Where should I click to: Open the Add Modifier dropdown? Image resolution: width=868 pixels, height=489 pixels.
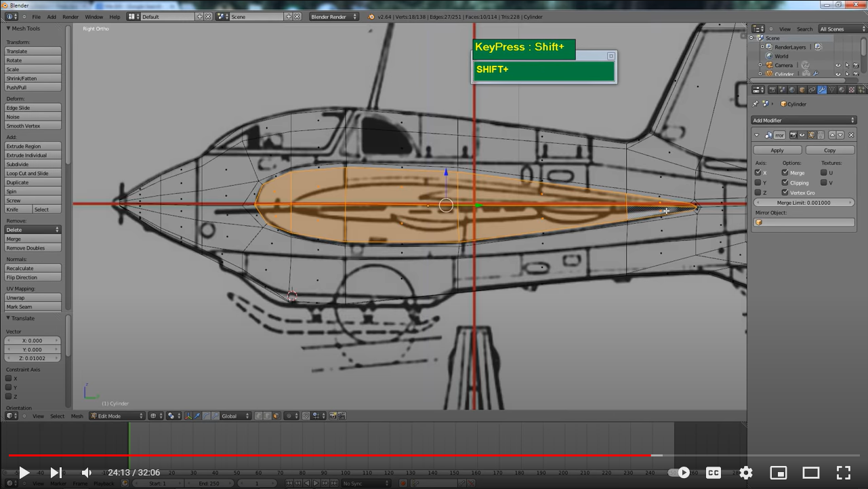click(x=804, y=120)
